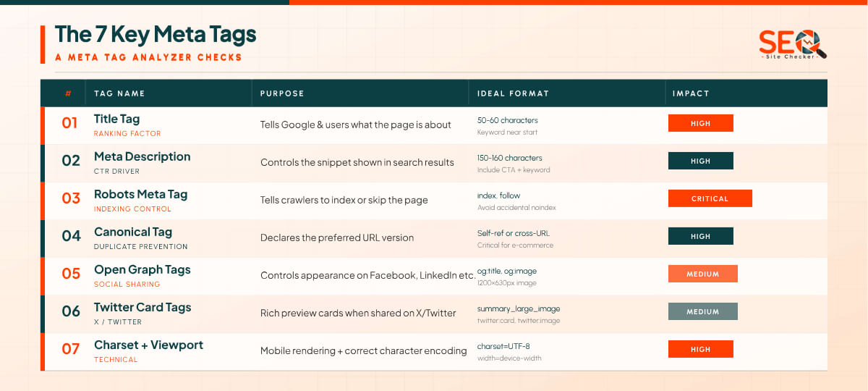Screen dimensions: 868x391
Task: Click row number 06
Action: [x=70, y=311]
